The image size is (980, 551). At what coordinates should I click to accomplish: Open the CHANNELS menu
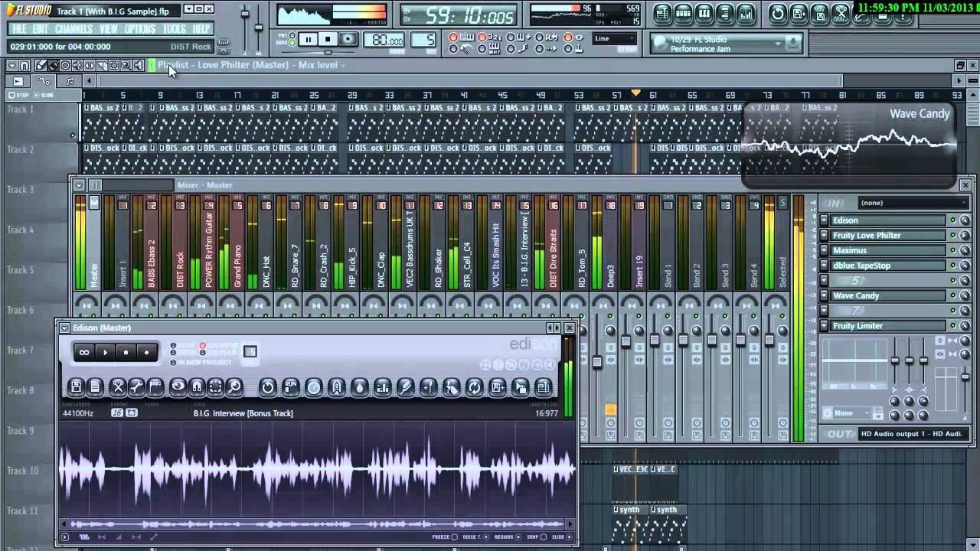pos(73,29)
